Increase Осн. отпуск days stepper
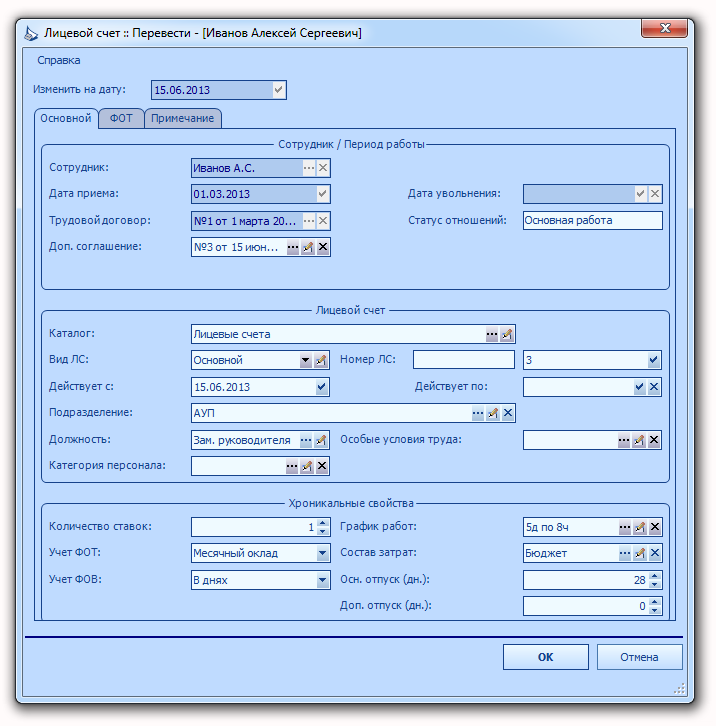 (654, 576)
